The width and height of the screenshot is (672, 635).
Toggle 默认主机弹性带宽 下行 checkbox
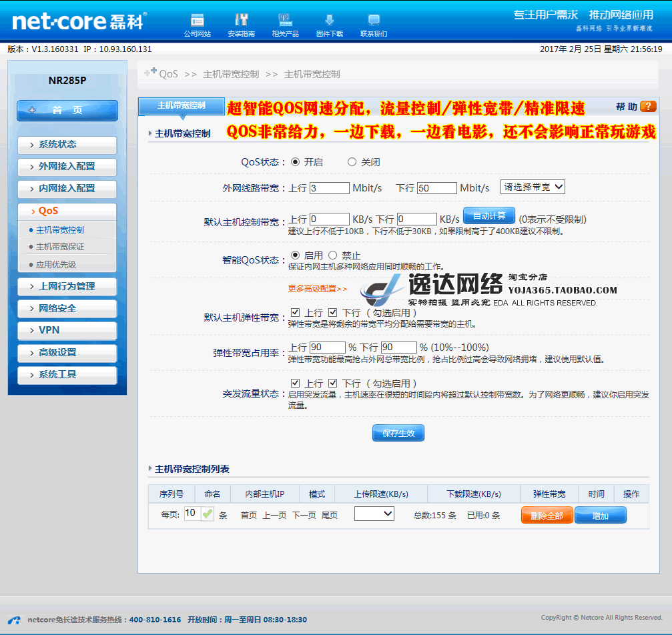[x=332, y=312]
